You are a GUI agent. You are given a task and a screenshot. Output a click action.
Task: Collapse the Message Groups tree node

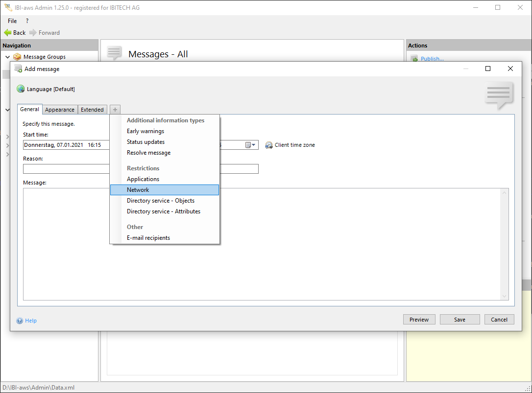click(7, 57)
